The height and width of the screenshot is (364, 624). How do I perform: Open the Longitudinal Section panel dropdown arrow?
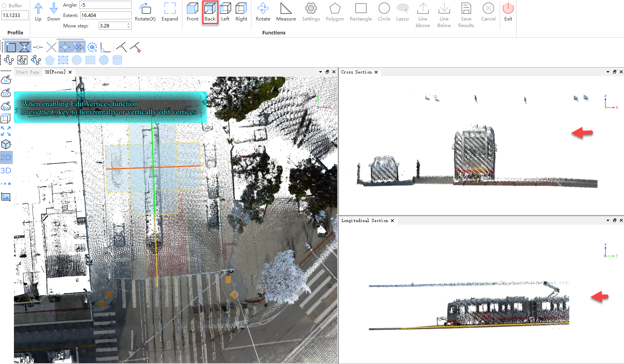608,220
